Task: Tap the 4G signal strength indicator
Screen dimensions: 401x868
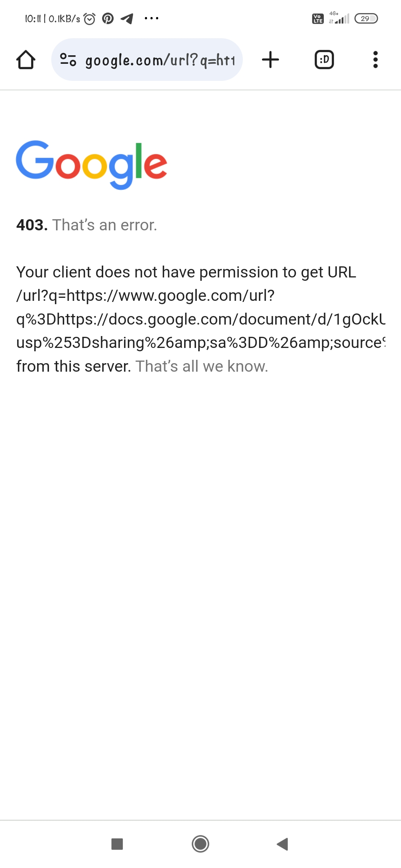Action: click(x=339, y=18)
